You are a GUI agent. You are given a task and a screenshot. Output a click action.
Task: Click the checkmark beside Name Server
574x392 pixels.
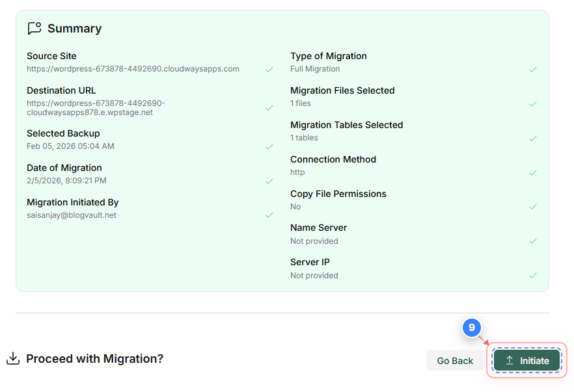click(534, 241)
